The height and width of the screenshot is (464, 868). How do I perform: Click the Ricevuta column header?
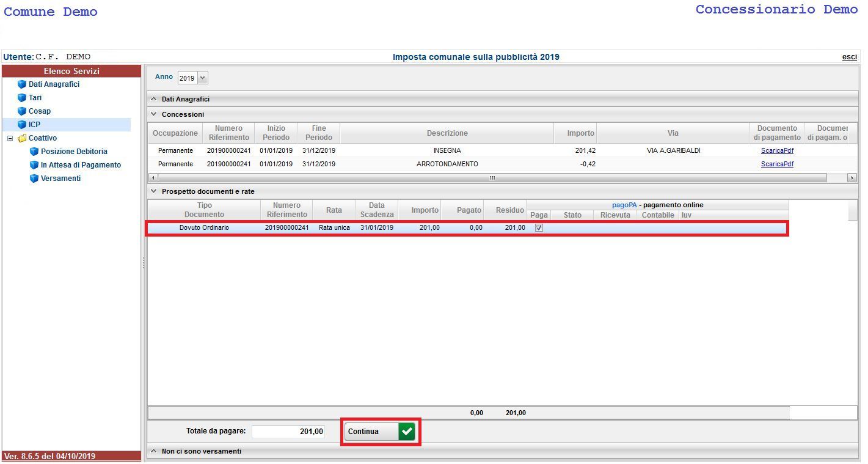[x=615, y=215]
